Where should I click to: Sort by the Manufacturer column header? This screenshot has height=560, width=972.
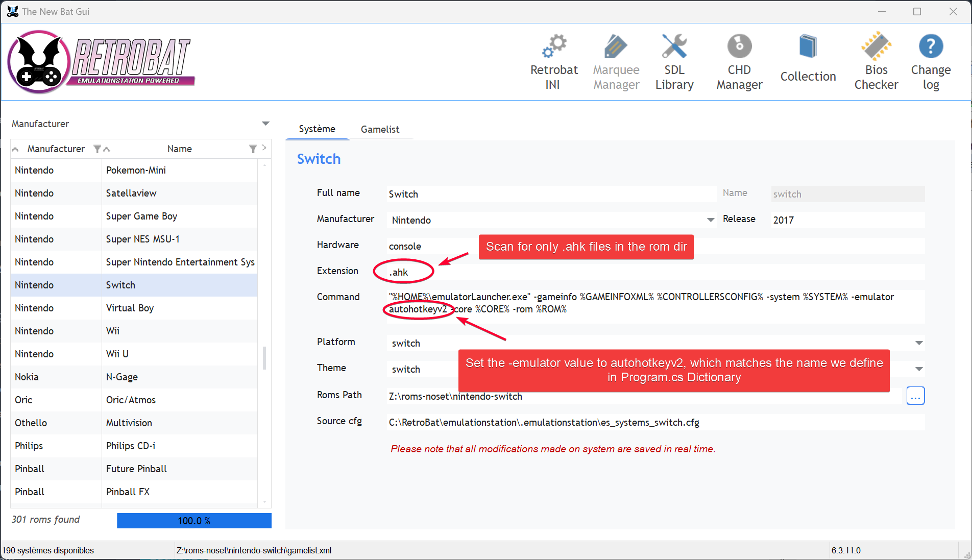click(x=56, y=149)
